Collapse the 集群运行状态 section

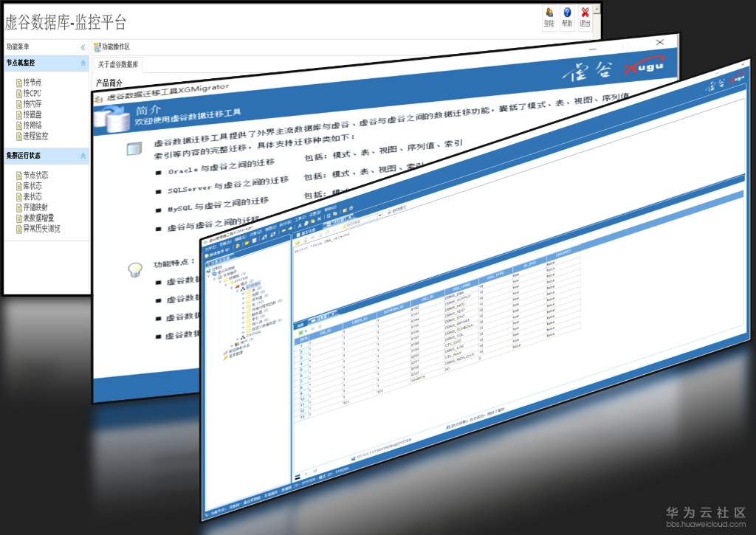click(83, 156)
